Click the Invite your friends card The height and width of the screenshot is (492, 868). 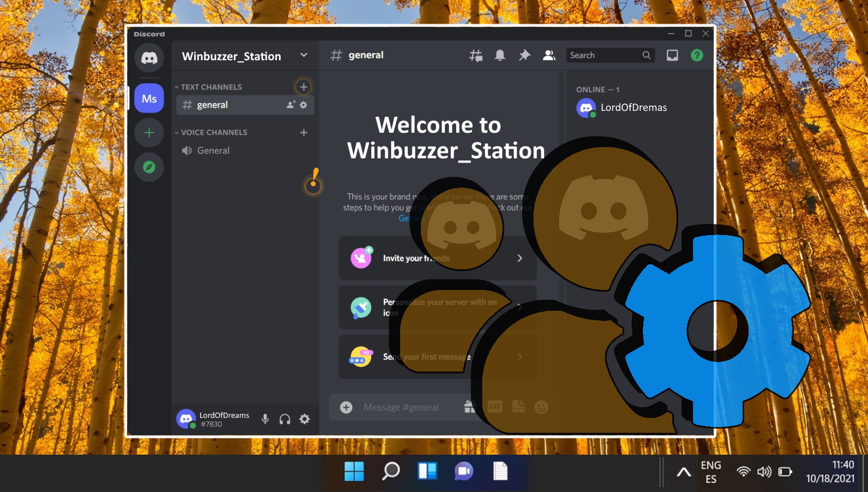(x=437, y=258)
